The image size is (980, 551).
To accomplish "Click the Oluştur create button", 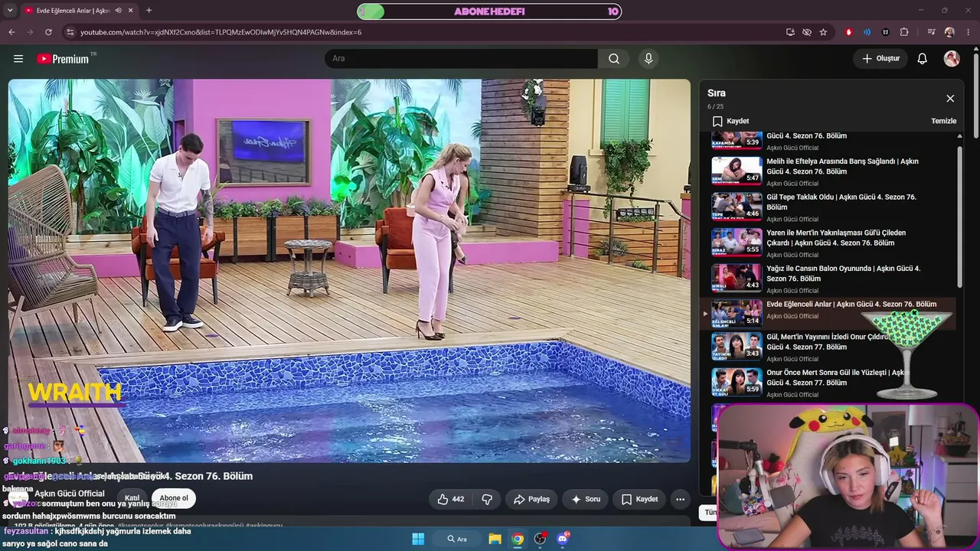I will click(880, 59).
